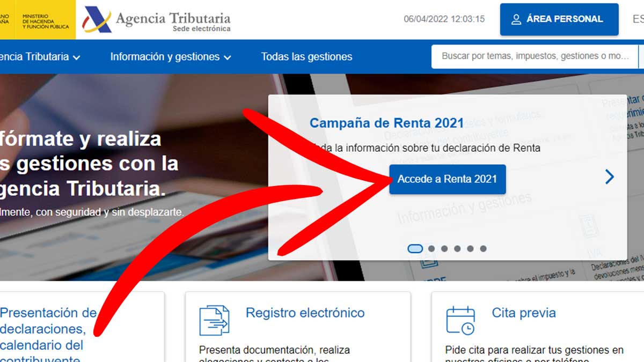Screen dimensions: 644x362
Task: Go to Todas las gestiones
Action: click(x=306, y=57)
